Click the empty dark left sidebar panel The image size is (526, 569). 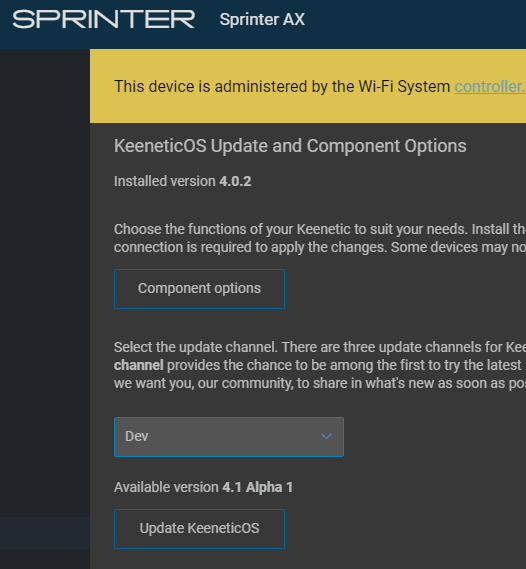tap(45, 283)
